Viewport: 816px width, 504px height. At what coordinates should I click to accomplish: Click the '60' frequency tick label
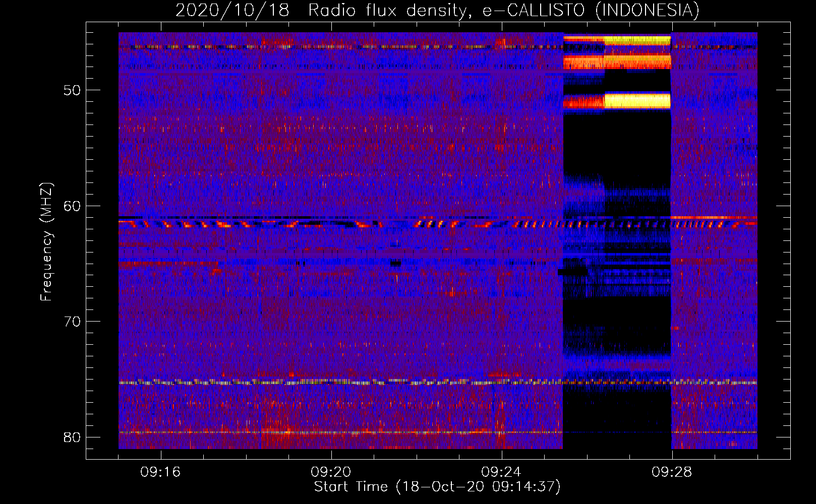72,206
